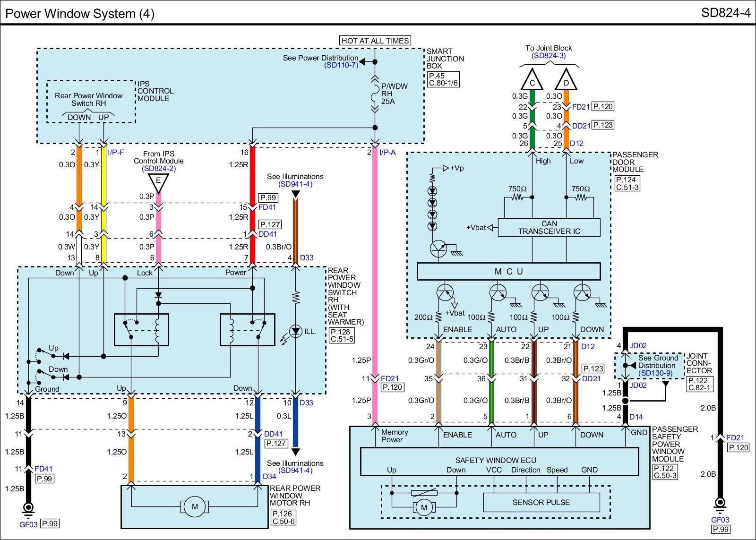Open the SD110-7 power distribution link

pyautogui.click(x=341, y=65)
